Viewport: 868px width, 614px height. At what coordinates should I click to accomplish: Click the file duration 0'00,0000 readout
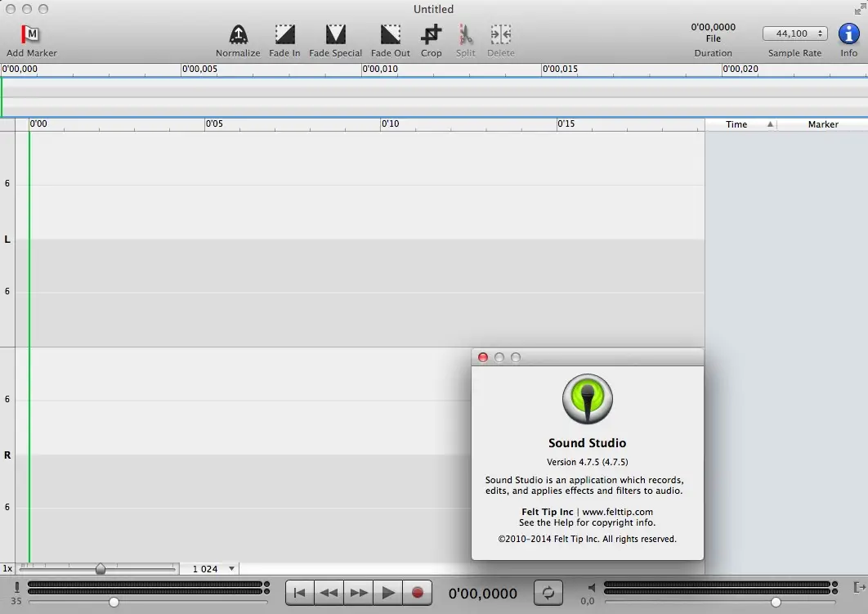coord(713,27)
